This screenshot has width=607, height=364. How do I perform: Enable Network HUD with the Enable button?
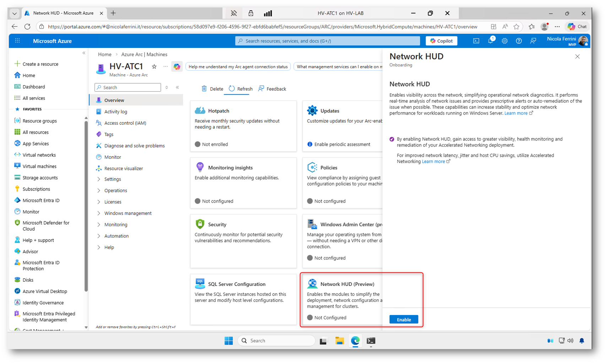(x=403, y=319)
